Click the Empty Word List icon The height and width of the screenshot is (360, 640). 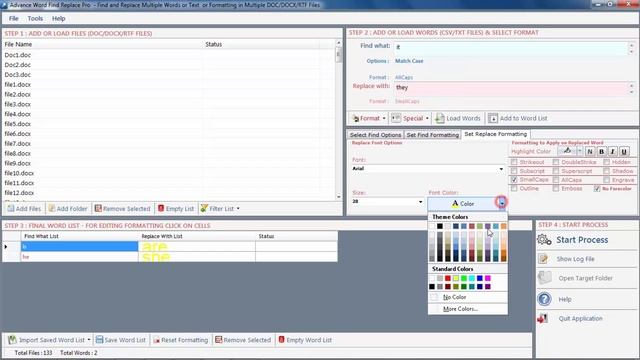281,340
